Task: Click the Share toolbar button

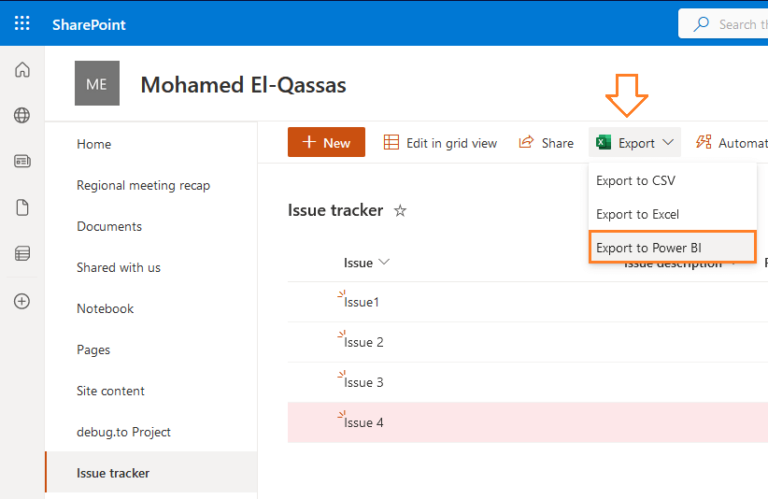Action: tap(546, 143)
